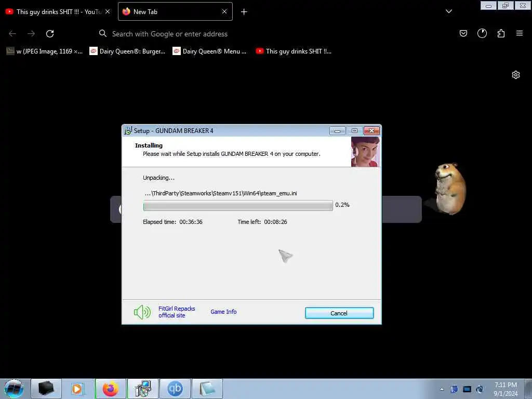532x399 pixels.
Task: Open a new browser tab with plus button
Action: click(244, 12)
